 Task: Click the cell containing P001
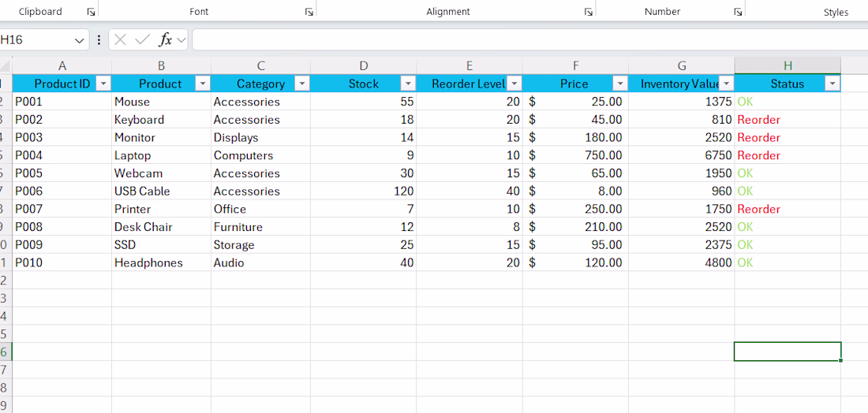(x=62, y=102)
